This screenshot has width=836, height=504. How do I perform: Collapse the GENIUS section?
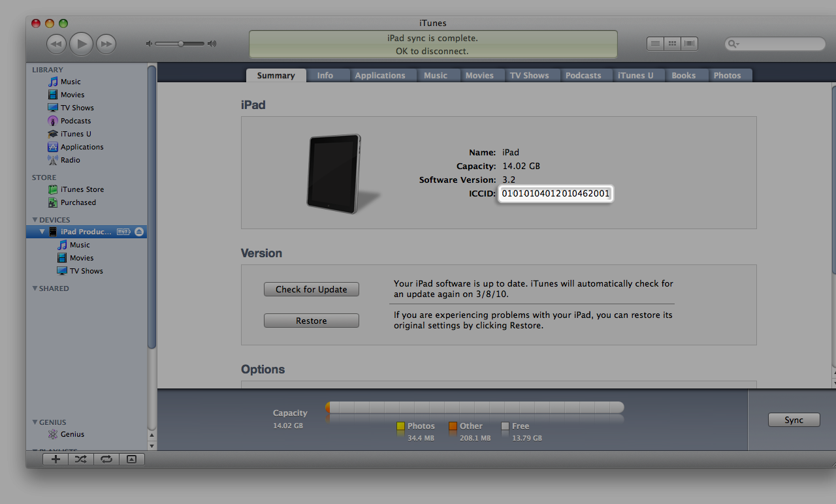[x=35, y=422]
